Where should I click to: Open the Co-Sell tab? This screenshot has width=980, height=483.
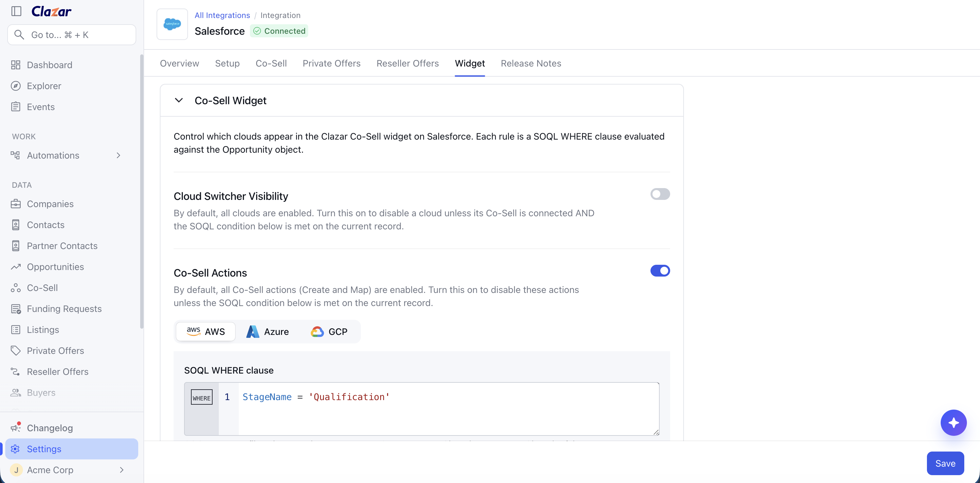[x=271, y=63]
